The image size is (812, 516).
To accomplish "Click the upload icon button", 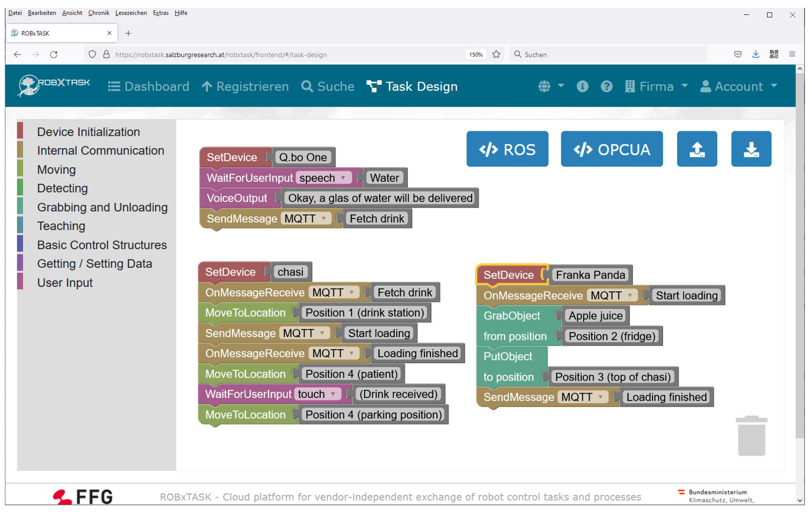I will [x=697, y=149].
